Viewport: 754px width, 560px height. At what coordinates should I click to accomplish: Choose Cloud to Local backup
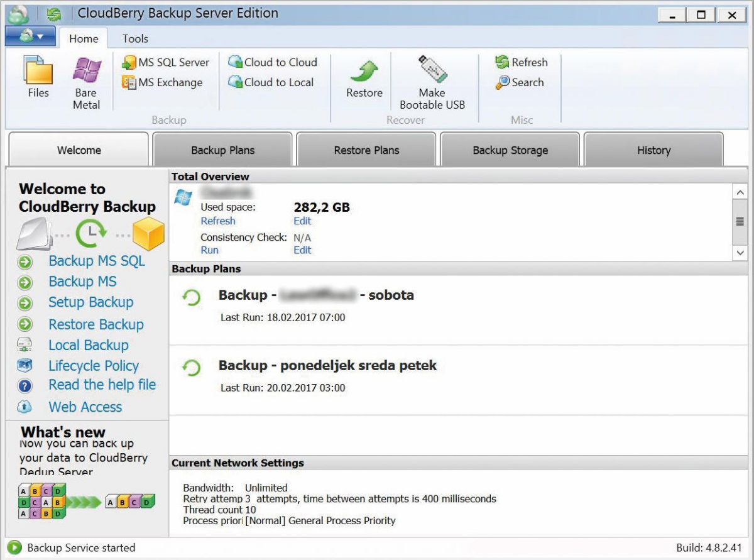(271, 82)
